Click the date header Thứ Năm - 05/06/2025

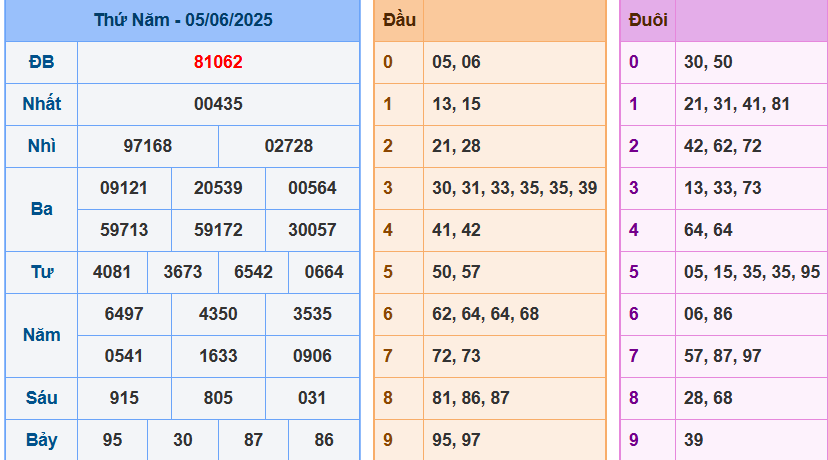183,20
